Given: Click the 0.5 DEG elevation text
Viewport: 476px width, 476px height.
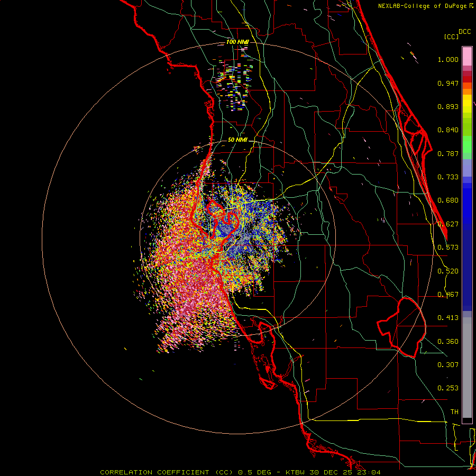Looking at the screenshot, I should click(x=255, y=472).
